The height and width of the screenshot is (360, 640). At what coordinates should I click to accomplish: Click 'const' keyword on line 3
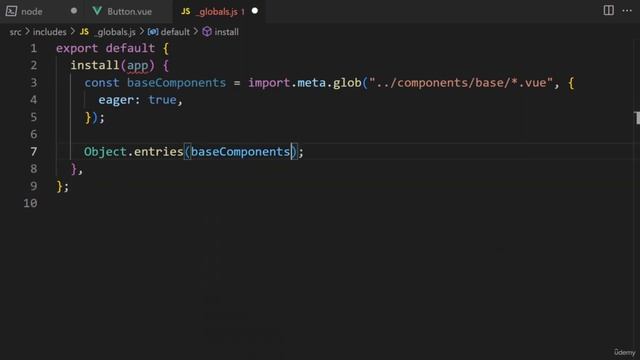coord(102,83)
